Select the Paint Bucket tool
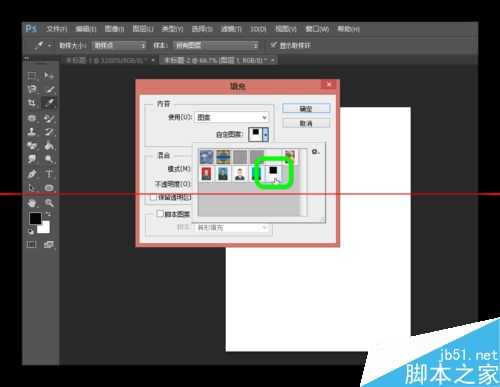 (x=49, y=145)
